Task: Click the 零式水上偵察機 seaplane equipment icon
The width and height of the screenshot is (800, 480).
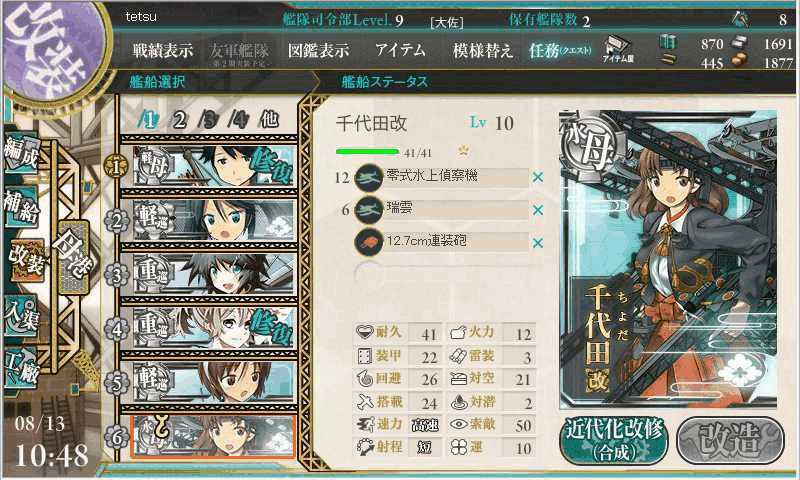Action: tap(369, 177)
